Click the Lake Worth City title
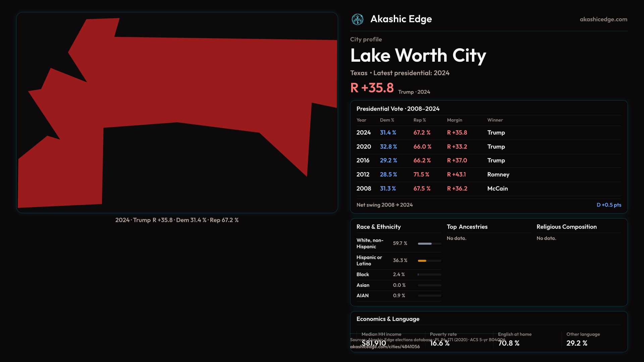Viewport: 644px width, 362px height. [x=418, y=56]
